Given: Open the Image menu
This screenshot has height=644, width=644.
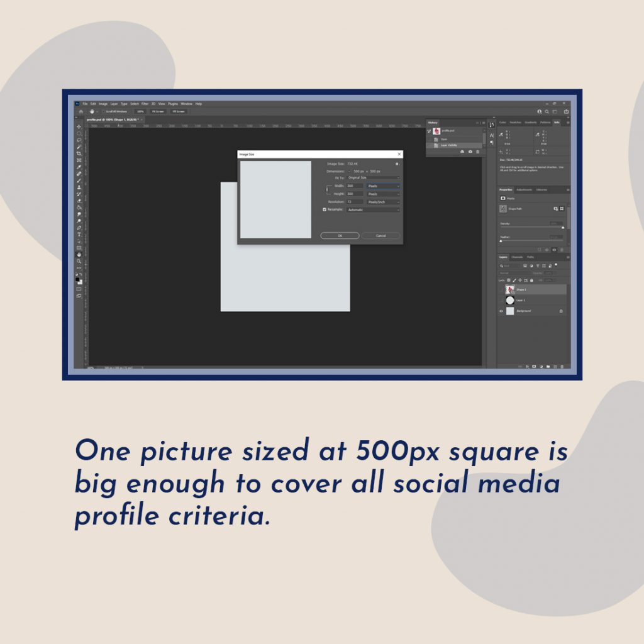Looking at the screenshot, I should [x=103, y=104].
